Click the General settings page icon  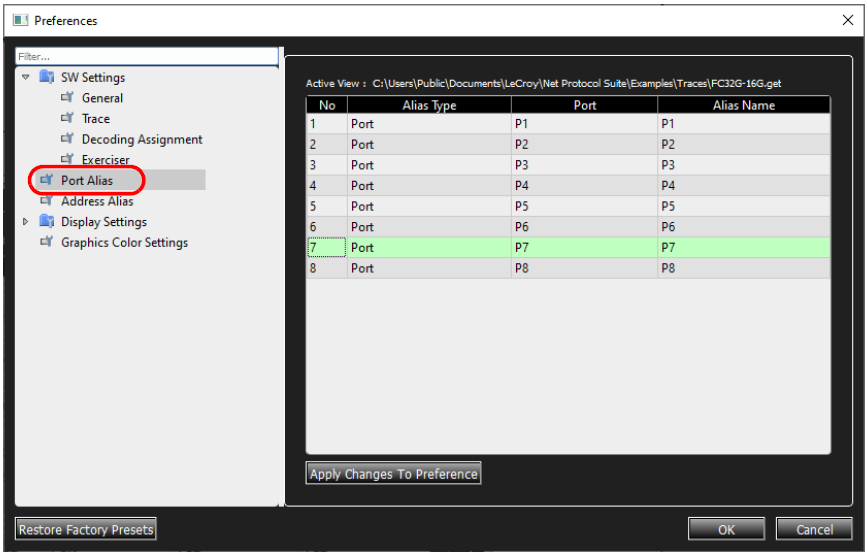tap(67, 97)
